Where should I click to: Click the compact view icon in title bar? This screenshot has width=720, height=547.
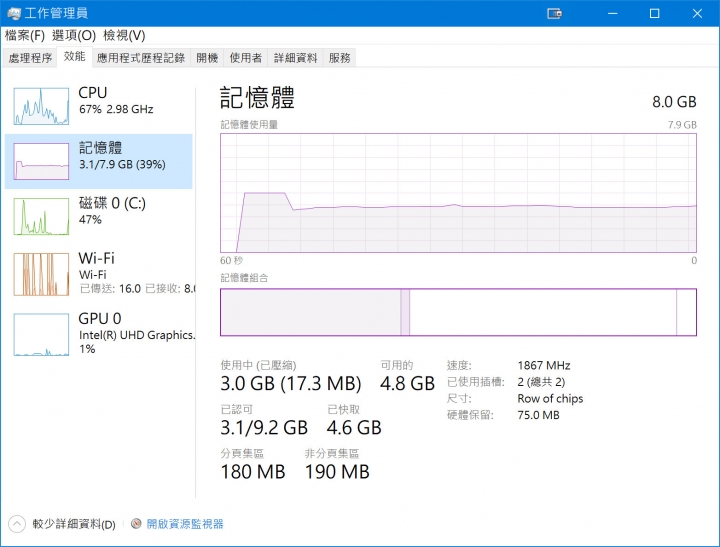[x=554, y=14]
